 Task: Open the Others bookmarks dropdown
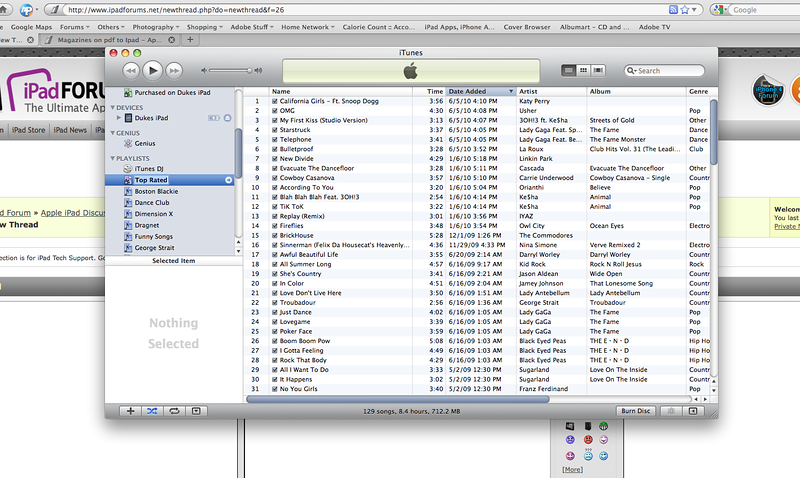111,27
